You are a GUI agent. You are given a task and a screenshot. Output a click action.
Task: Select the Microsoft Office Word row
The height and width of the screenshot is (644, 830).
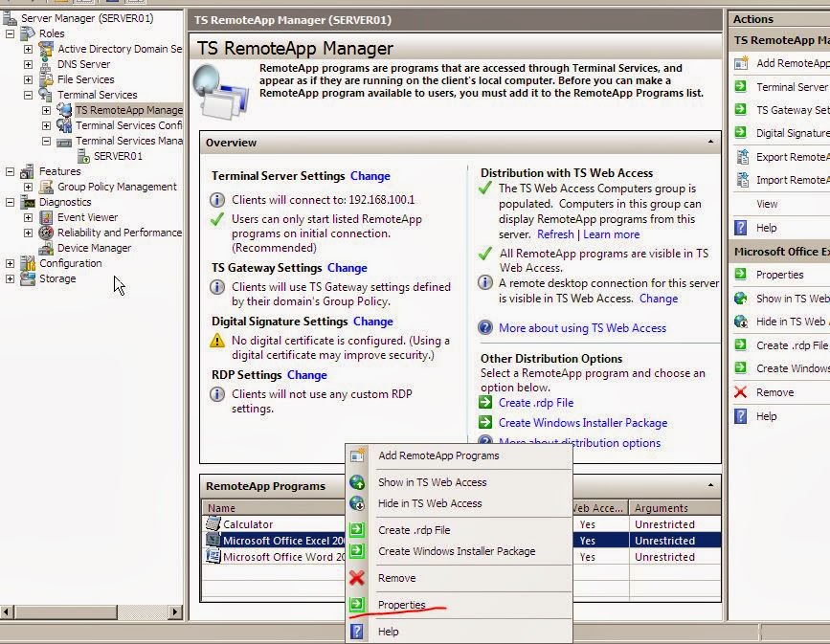[460, 556]
